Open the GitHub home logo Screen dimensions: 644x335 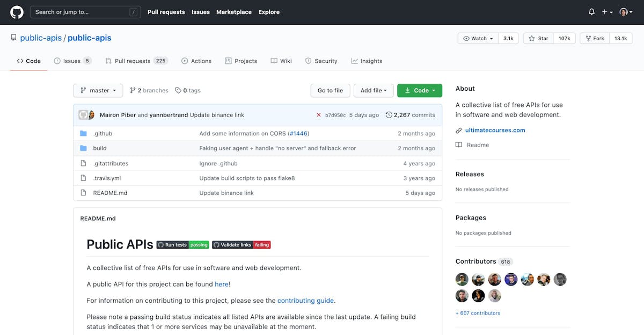tap(16, 11)
